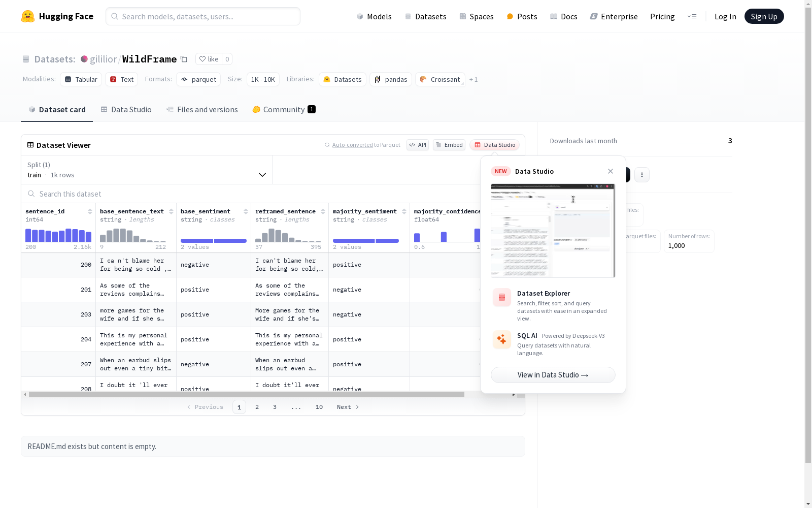Open Posts in the navigation bar
The height and width of the screenshot is (508, 812).
coord(522,16)
